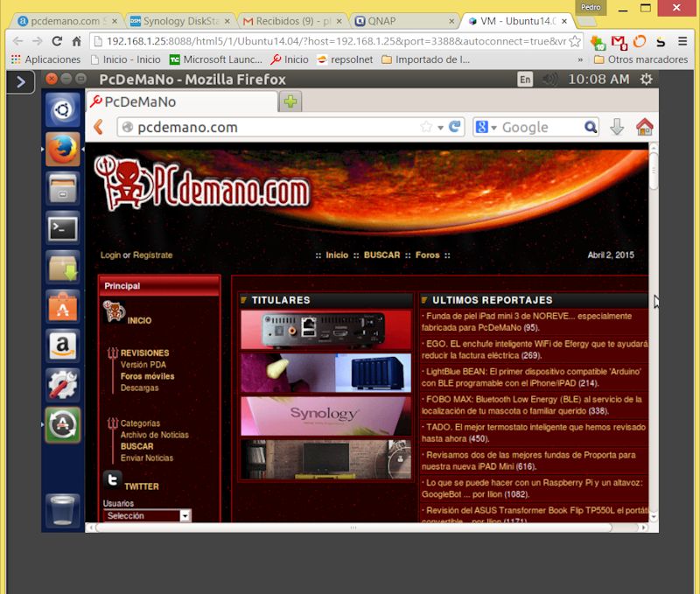Click the vertical page scrollbar handle
Image resolution: width=700 pixels, height=594 pixels.
(654, 171)
